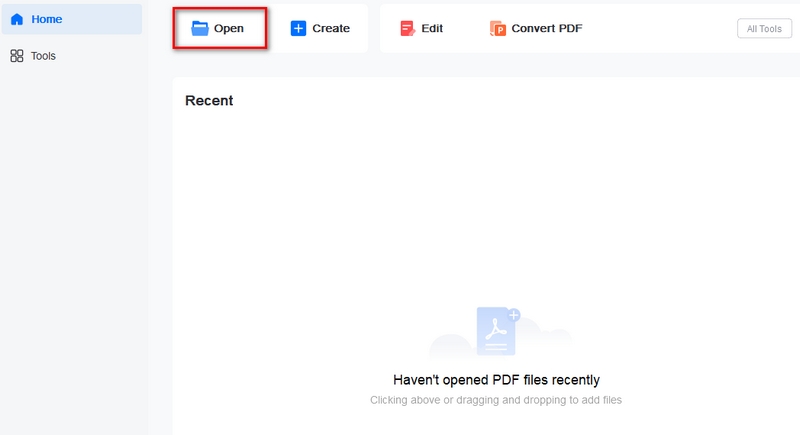The image size is (800, 435).
Task: Click the blue plus Create icon
Action: tap(298, 29)
